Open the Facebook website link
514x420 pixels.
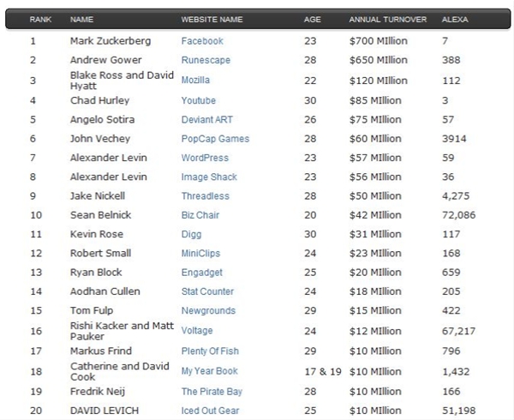pyautogui.click(x=202, y=41)
